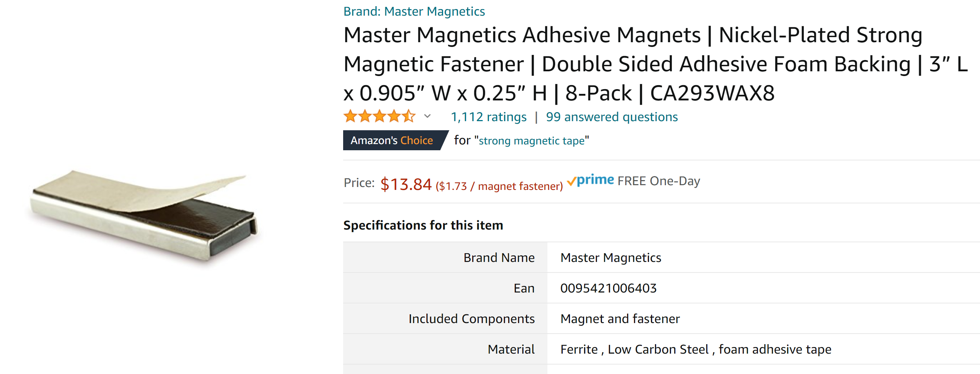Image resolution: width=980 pixels, height=374 pixels.
Task: Expand the rating breakdown chevron
Action: pyautogui.click(x=427, y=116)
